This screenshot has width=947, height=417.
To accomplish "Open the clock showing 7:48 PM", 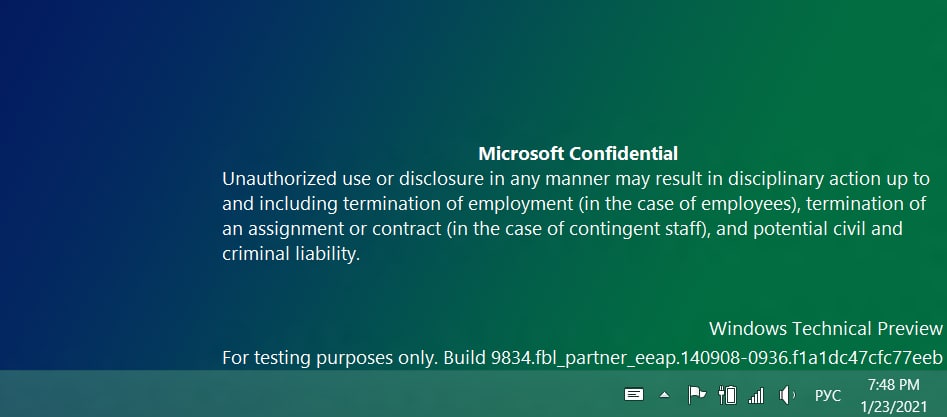I will [x=893, y=384].
